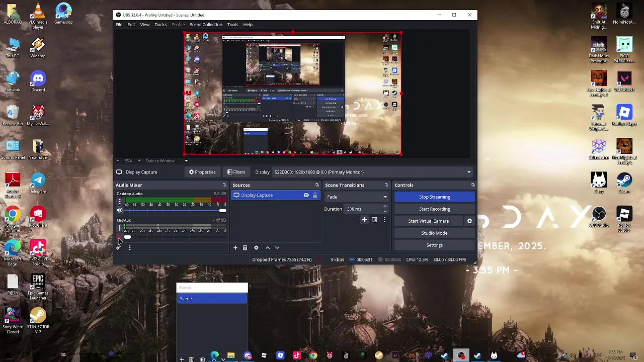This screenshot has height=362, width=644.
Task: Zoom in preview with plus icon
Action: tap(139, 161)
